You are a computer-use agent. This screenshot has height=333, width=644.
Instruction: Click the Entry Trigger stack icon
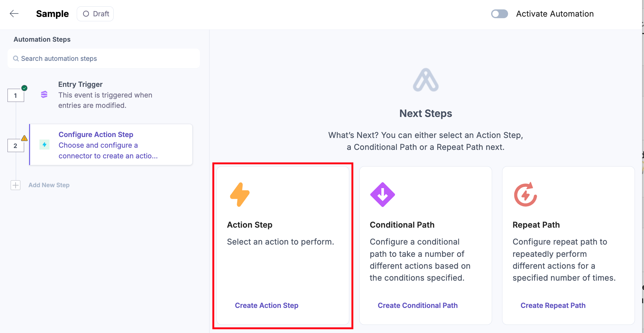[x=44, y=94]
